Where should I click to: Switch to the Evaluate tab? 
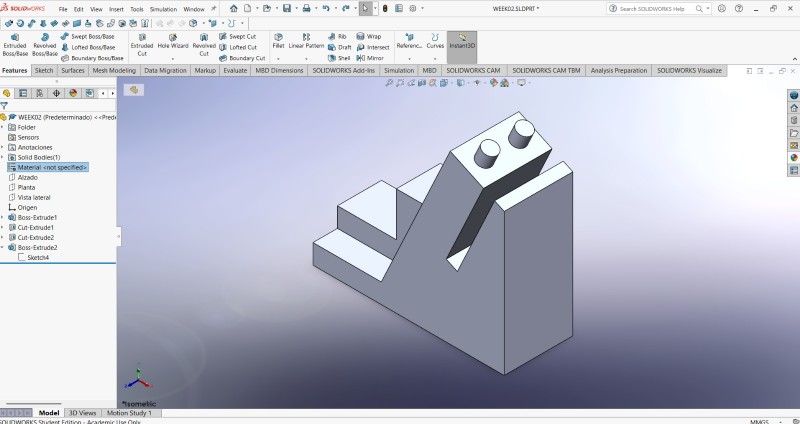coord(235,70)
